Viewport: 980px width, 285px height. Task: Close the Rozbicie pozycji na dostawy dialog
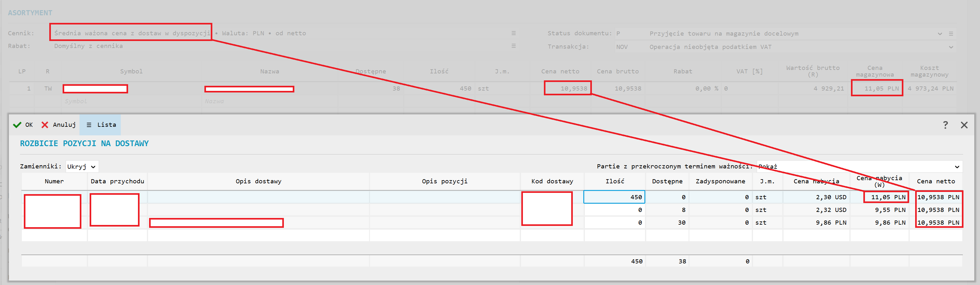(964, 125)
